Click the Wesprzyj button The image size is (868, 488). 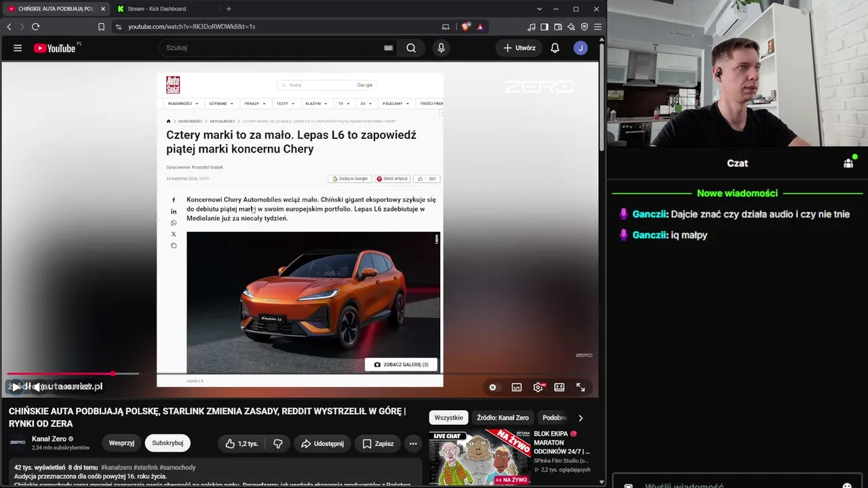point(121,443)
